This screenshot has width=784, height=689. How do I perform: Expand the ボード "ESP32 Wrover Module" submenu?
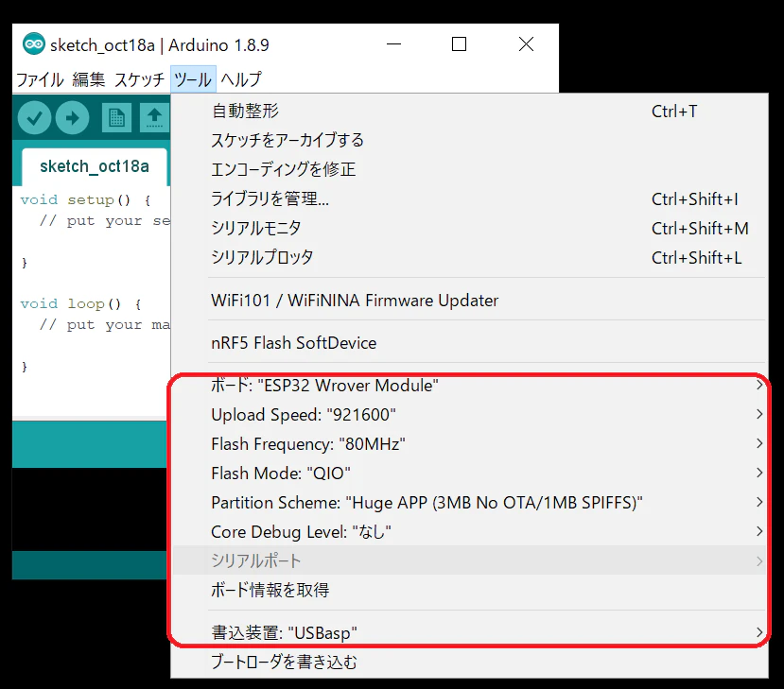469,386
